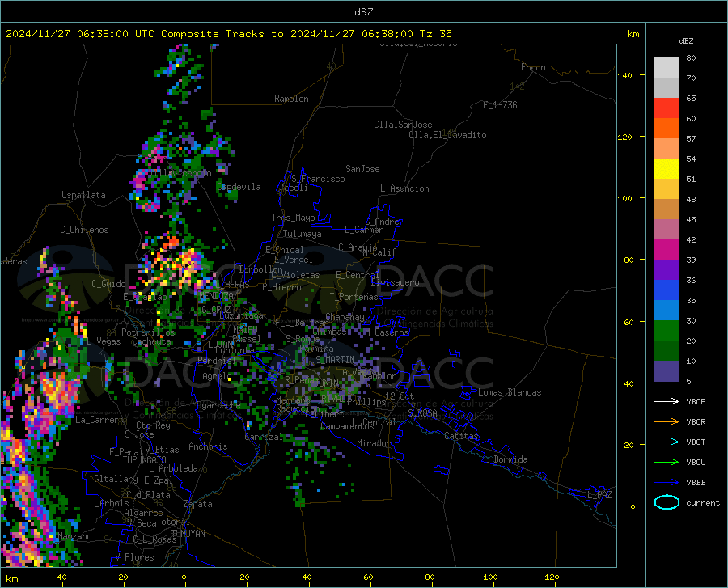The width and height of the screenshot is (728, 588).
Task: Click the Clla.El_Cavadito map label
Action: click(x=447, y=135)
